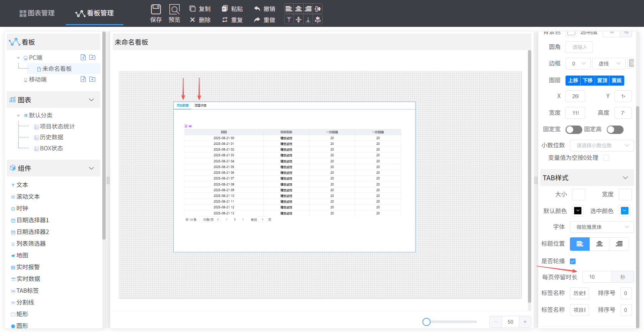Open the 小数位数 dropdown

click(x=602, y=145)
